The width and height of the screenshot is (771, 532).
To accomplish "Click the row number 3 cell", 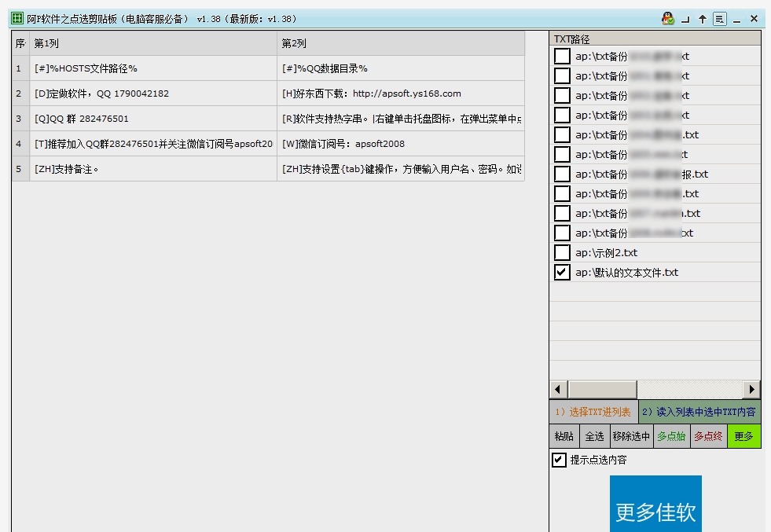I will point(20,119).
